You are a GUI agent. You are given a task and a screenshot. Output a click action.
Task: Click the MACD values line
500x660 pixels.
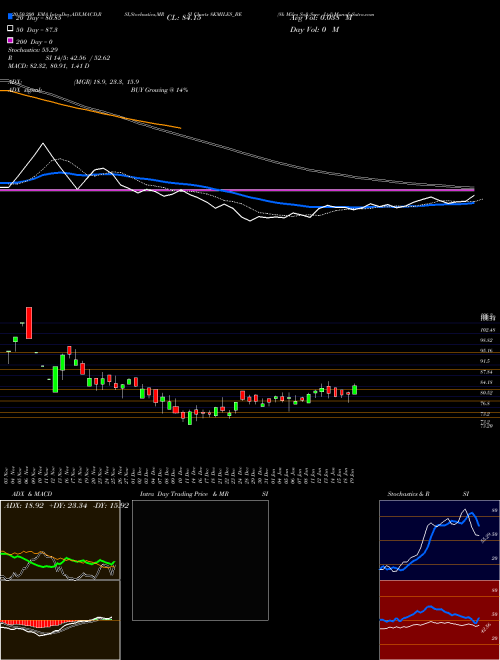coord(48,66)
